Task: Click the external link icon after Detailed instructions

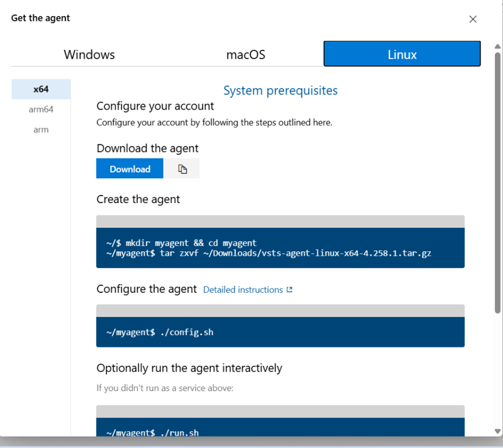Action: click(289, 290)
